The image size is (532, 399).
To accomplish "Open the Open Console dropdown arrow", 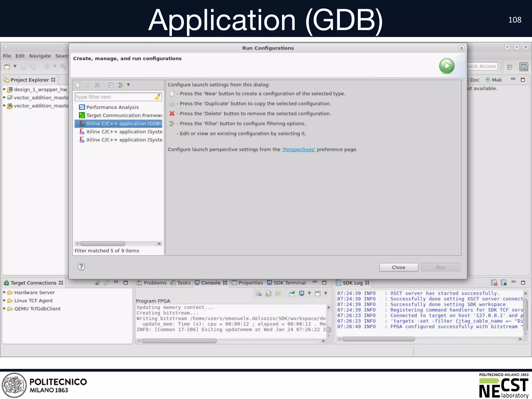I will pos(325,294).
